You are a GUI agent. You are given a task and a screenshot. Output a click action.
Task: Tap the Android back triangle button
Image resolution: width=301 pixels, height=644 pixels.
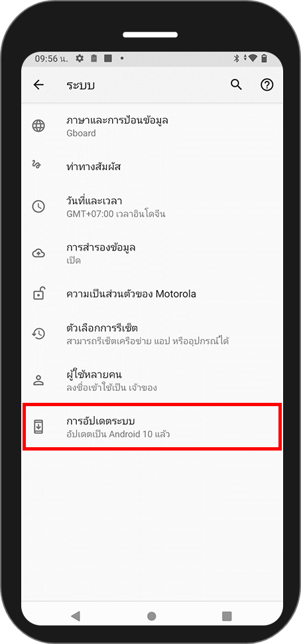coord(76,616)
